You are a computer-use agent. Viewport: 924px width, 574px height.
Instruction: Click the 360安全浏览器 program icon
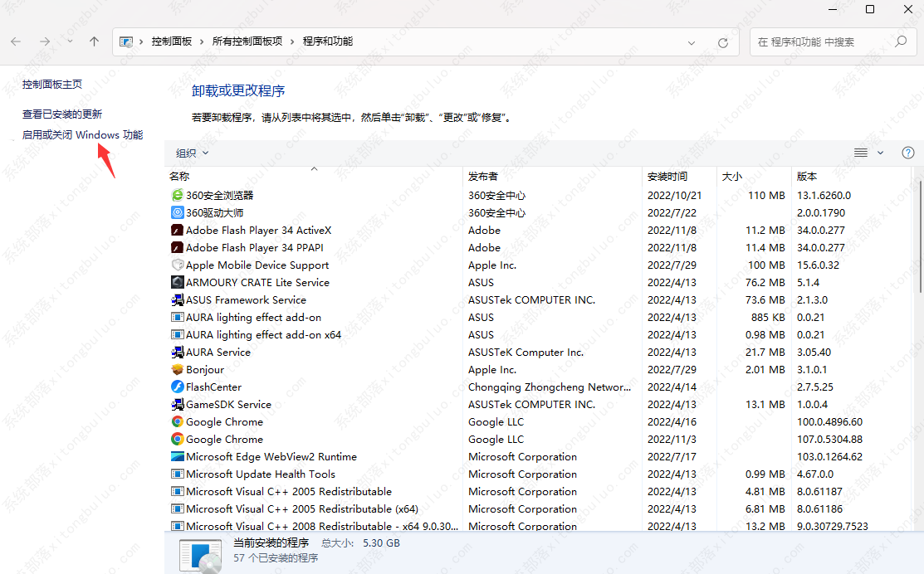pyautogui.click(x=177, y=196)
